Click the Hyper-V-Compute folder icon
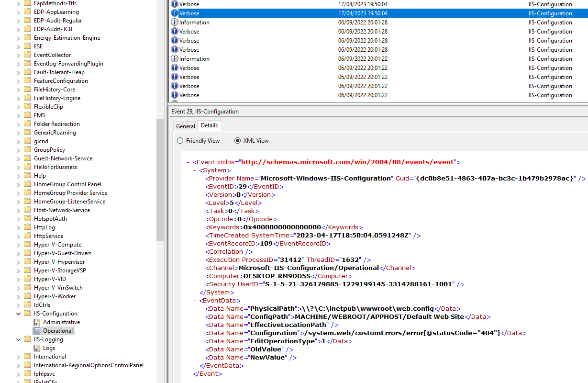This screenshot has height=383, width=588. pos(27,245)
